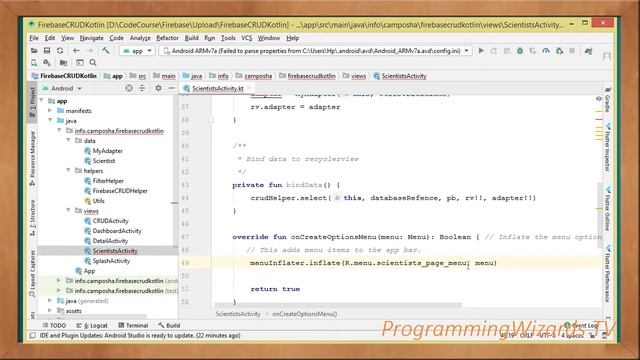Image resolution: width=640 pixels, height=360 pixels.
Task: Collapse the java folder node
Action: coord(50,120)
